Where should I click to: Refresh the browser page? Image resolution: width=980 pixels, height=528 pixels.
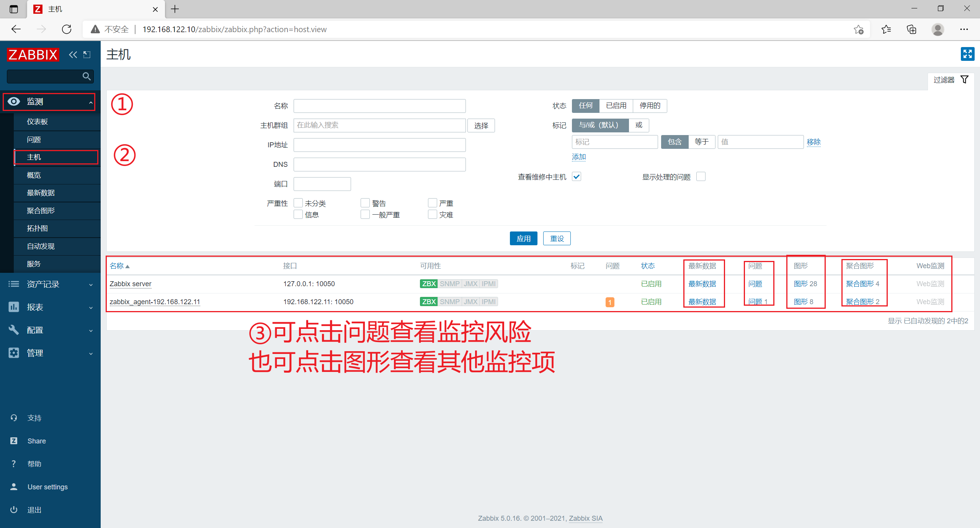67,29
